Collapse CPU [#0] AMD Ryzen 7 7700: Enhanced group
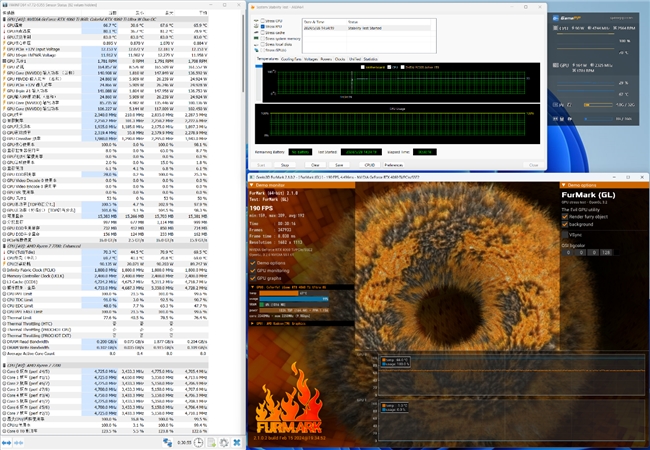The image size is (650, 450). coord(4,246)
